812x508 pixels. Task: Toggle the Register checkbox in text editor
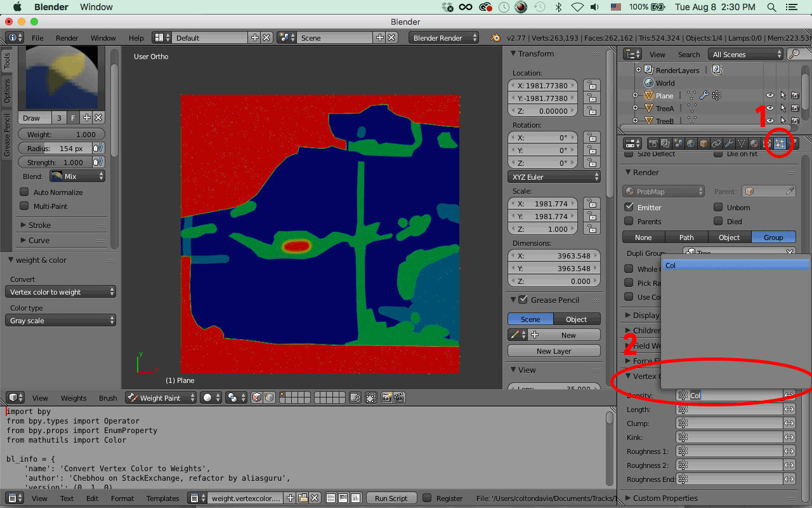[x=427, y=498]
